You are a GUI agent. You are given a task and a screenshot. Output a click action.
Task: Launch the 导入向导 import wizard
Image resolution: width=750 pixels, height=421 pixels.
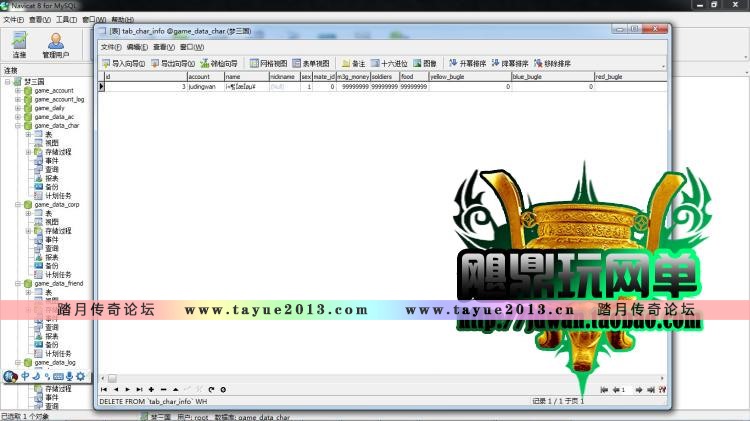[123, 63]
